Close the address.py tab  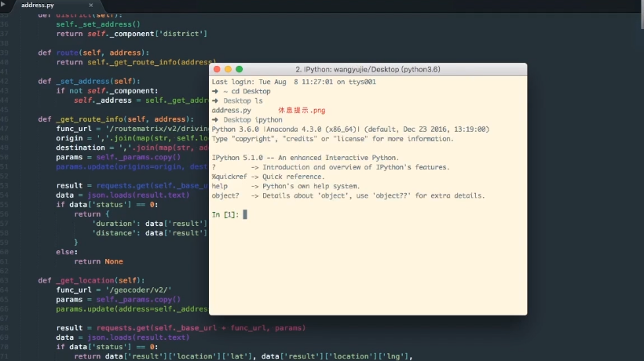point(91,5)
